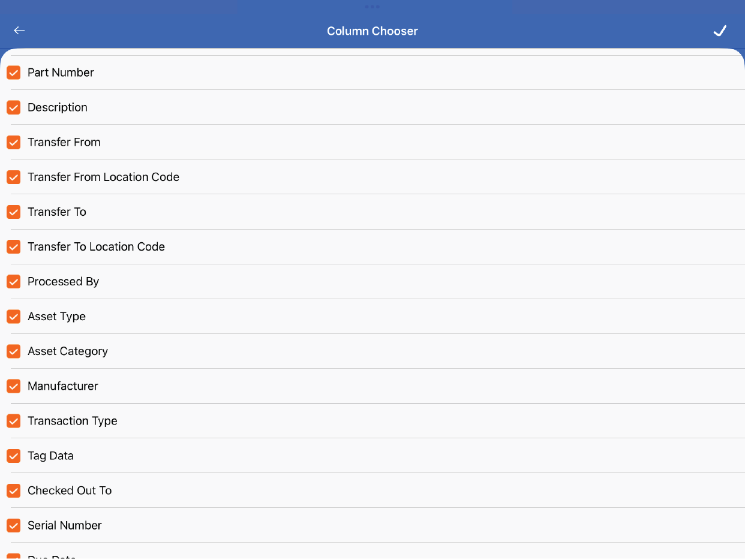
Task: Uncheck the Checked Out To column
Action: point(13,490)
